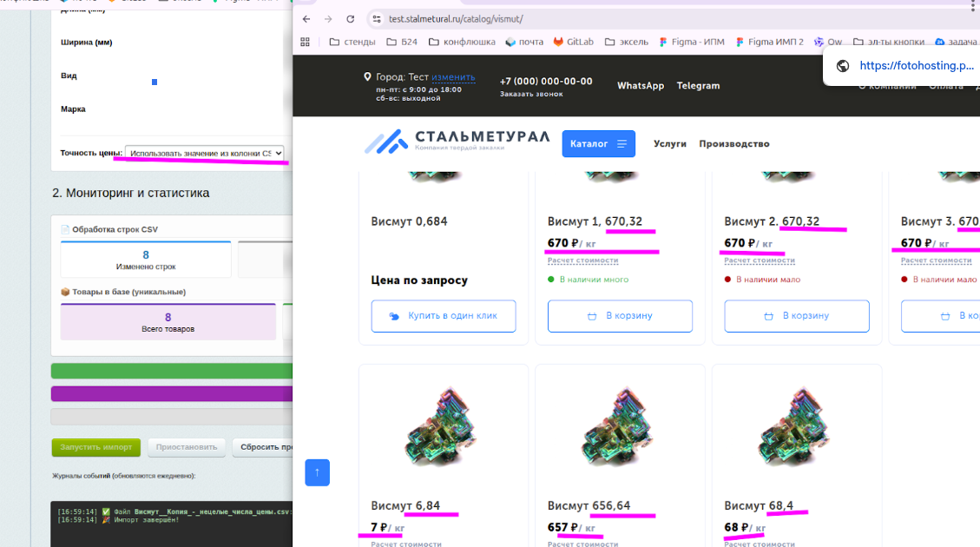Click the browser back arrow
The width and height of the screenshot is (980, 547).
[x=306, y=18]
